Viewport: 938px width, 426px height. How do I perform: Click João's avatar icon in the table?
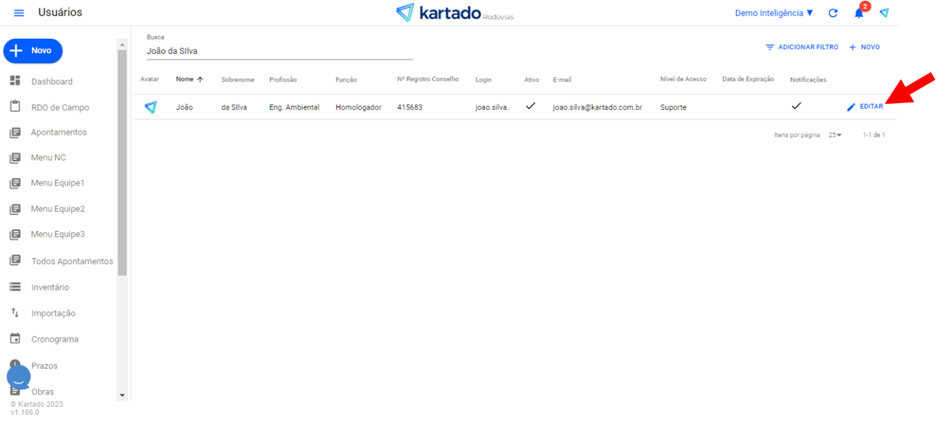(150, 107)
